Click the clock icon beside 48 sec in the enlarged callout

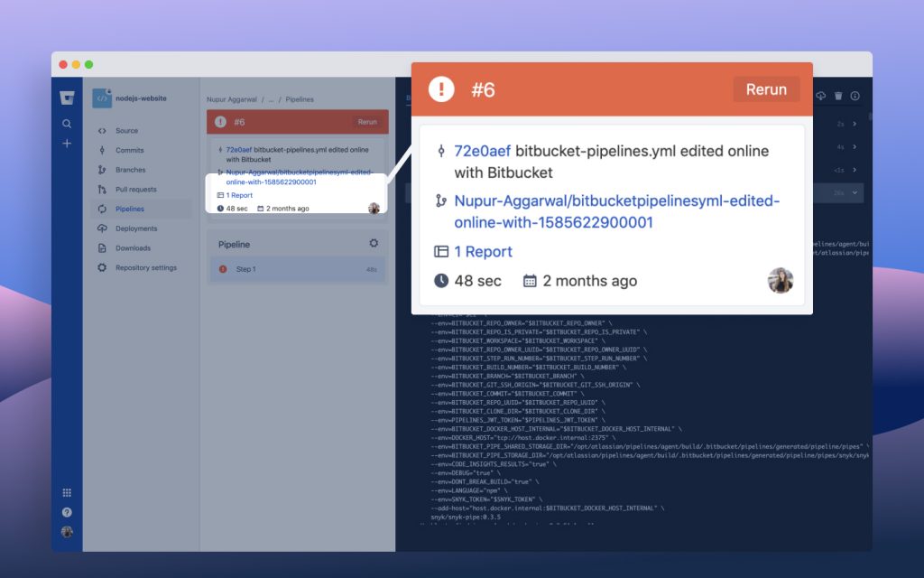pos(441,281)
